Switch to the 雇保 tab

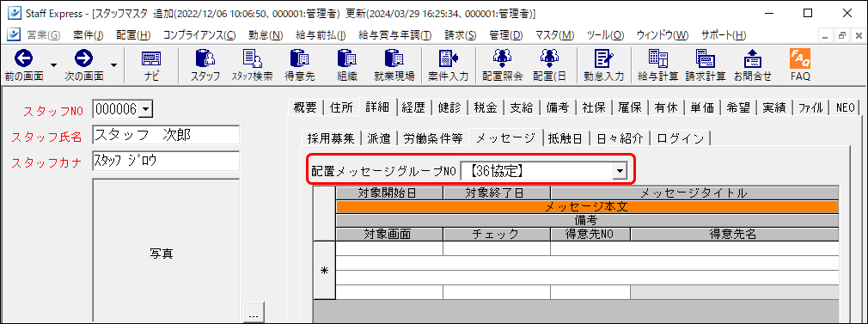pyautogui.click(x=630, y=107)
